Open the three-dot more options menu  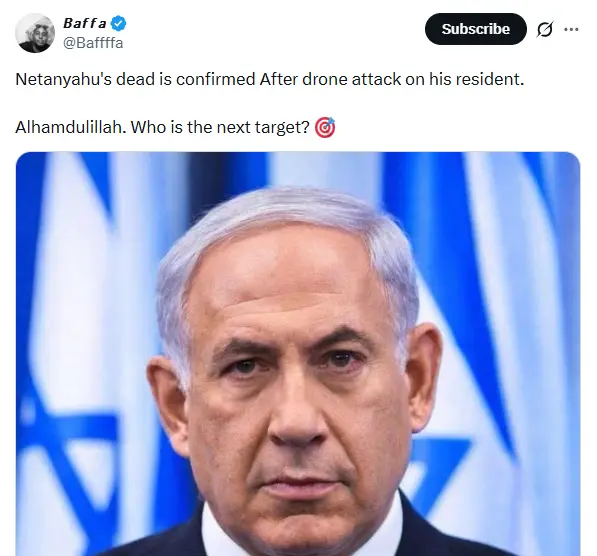coord(571,29)
